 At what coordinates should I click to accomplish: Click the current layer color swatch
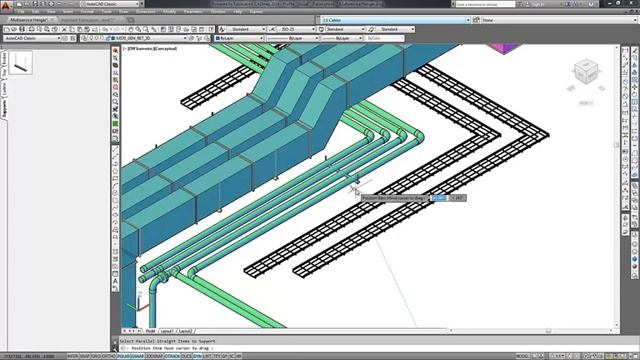(113, 38)
